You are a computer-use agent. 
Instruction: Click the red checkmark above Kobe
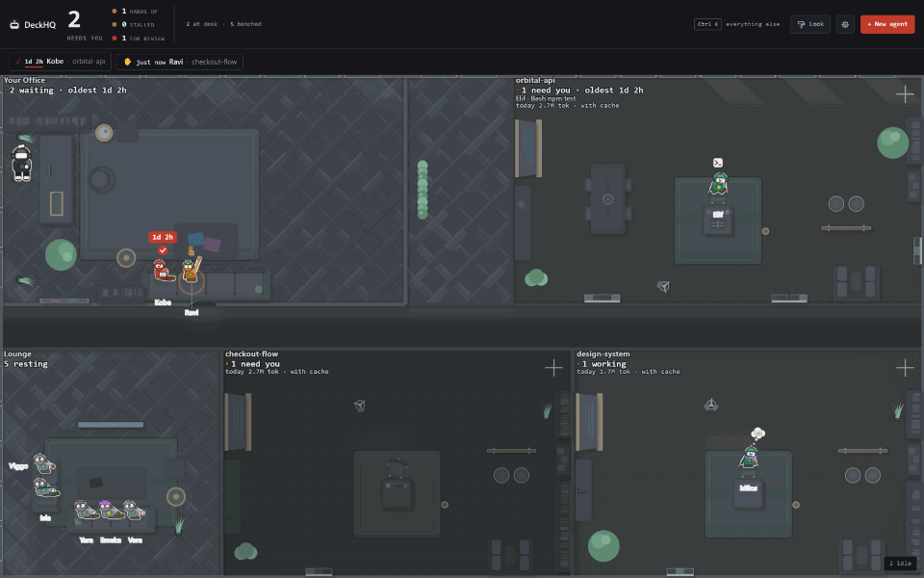(163, 250)
